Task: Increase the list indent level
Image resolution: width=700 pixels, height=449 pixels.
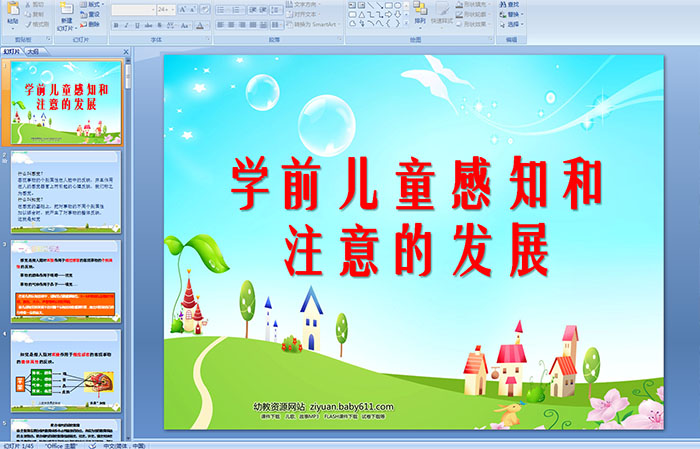Action: tap(263, 10)
